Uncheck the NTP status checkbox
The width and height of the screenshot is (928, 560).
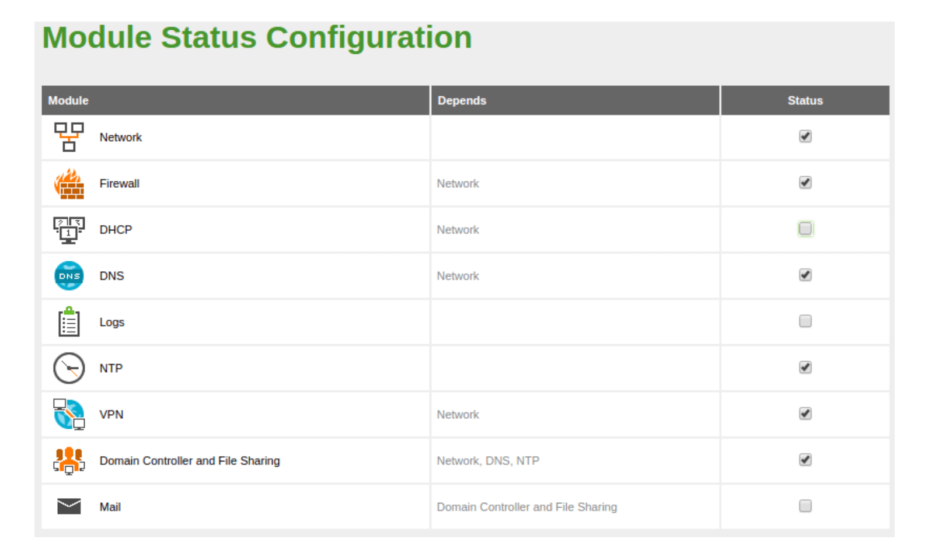pyautogui.click(x=805, y=367)
